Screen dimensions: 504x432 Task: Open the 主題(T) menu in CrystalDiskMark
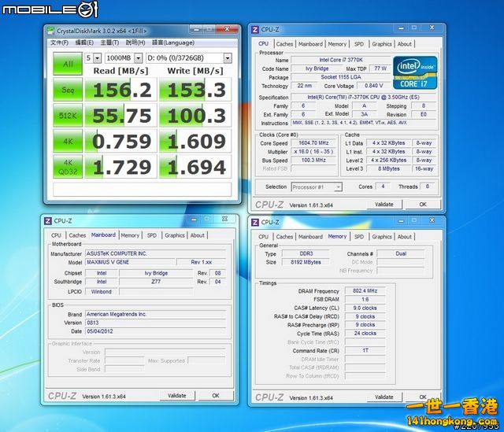[x=110, y=42]
